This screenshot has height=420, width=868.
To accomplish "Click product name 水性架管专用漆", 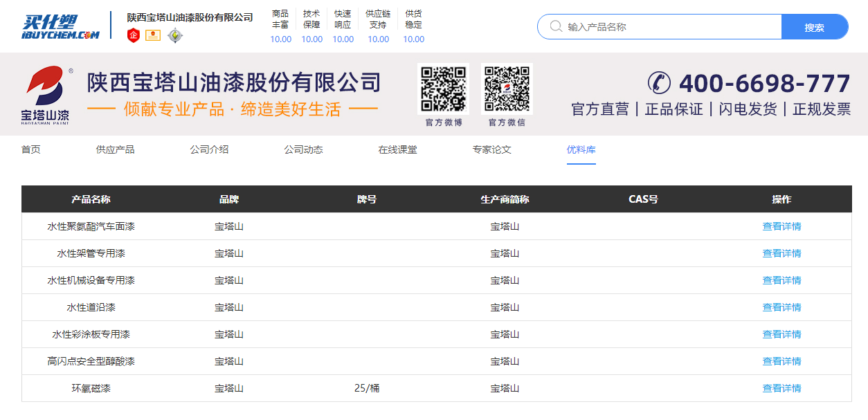I will (x=91, y=253).
